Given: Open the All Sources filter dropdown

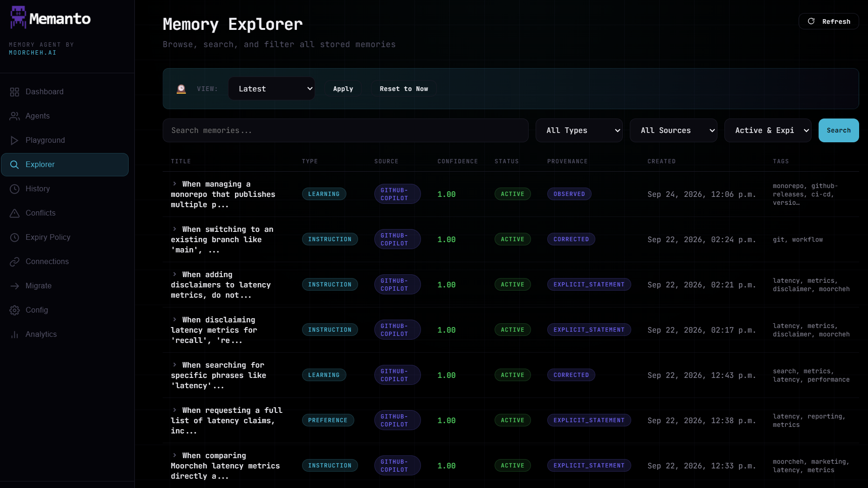Looking at the screenshot, I should click(673, 131).
